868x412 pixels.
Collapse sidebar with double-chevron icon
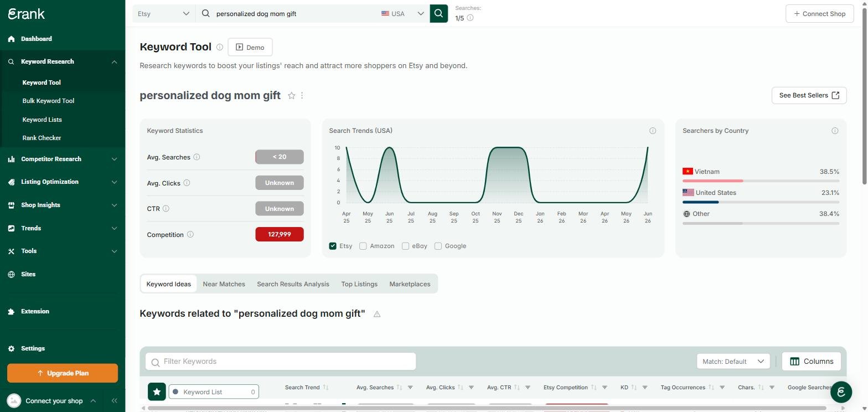click(x=114, y=401)
